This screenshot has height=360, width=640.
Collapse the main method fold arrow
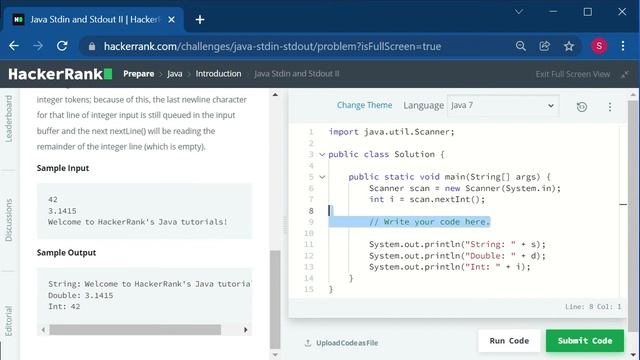[322, 177]
